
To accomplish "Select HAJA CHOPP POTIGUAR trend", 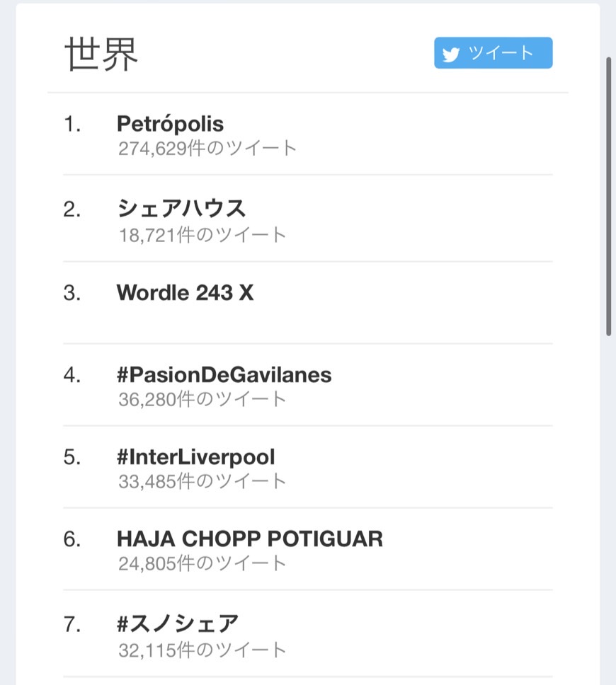I will point(250,539).
